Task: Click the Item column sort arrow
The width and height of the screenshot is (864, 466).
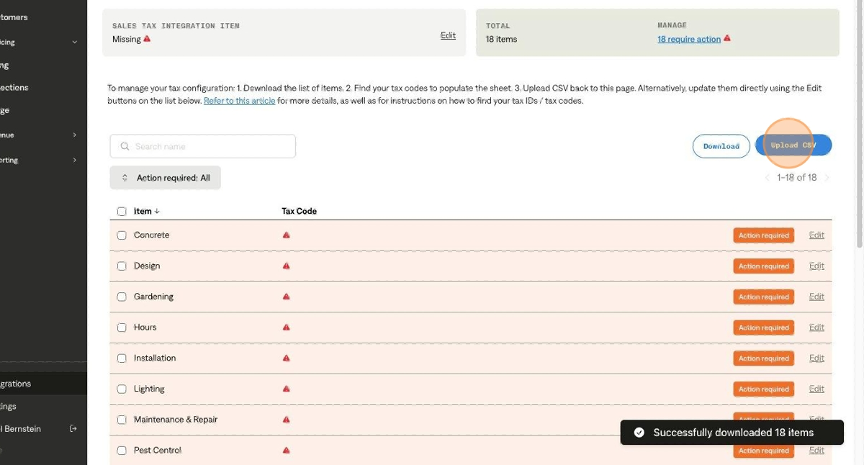Action: coord(157,212)
